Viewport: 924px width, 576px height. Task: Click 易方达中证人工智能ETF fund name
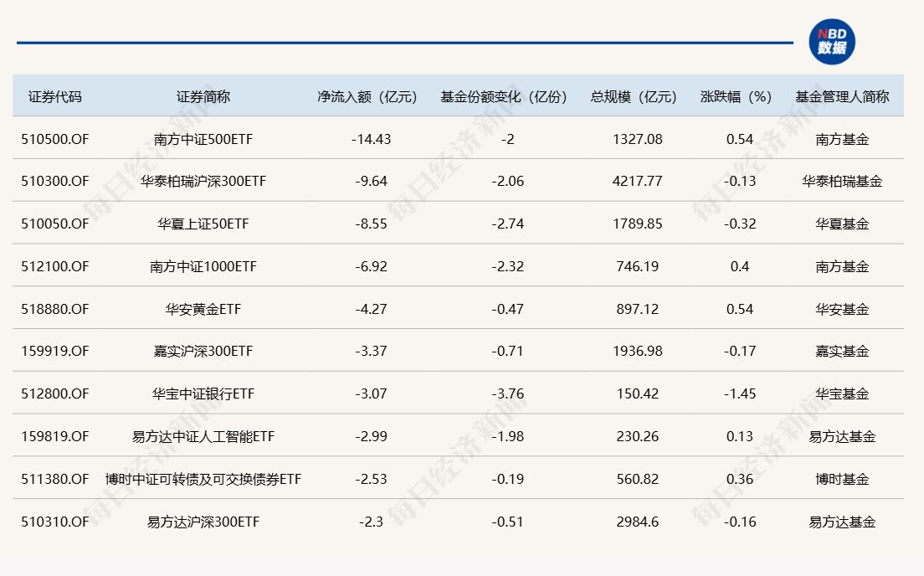(x=203, y=436)
